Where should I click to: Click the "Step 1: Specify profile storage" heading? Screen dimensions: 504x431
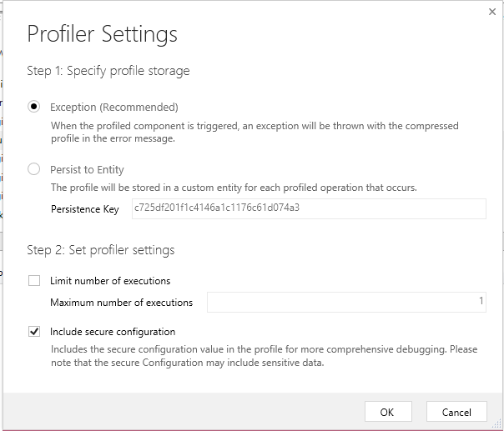tap(108, 71)
